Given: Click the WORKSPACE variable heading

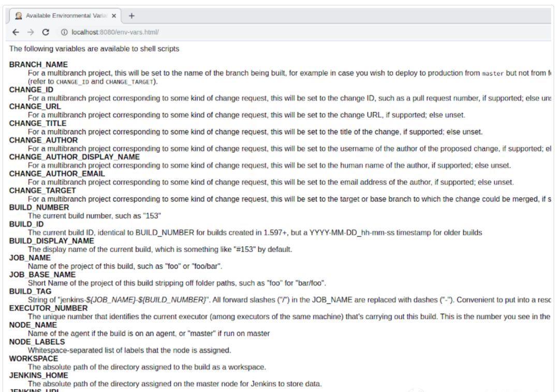Looking at the screenshot, I should coord(34,358).
